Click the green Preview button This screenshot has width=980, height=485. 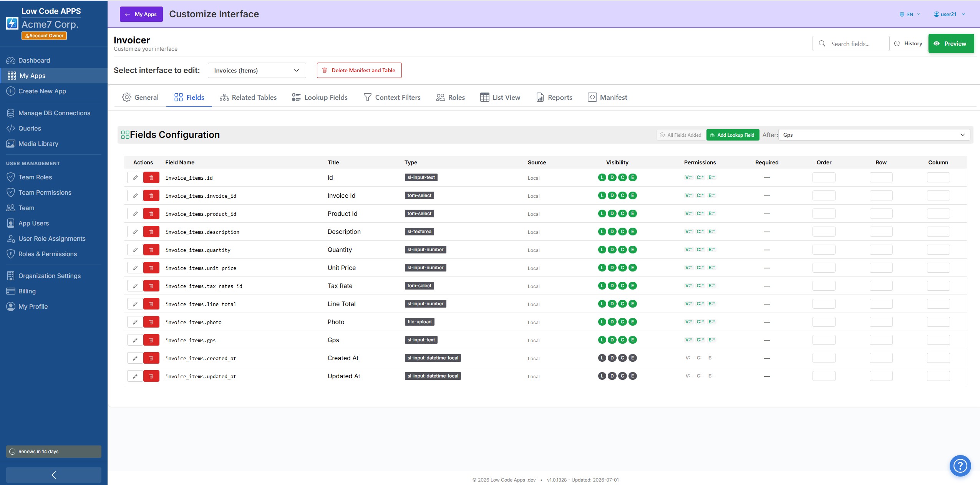[951, 43]
